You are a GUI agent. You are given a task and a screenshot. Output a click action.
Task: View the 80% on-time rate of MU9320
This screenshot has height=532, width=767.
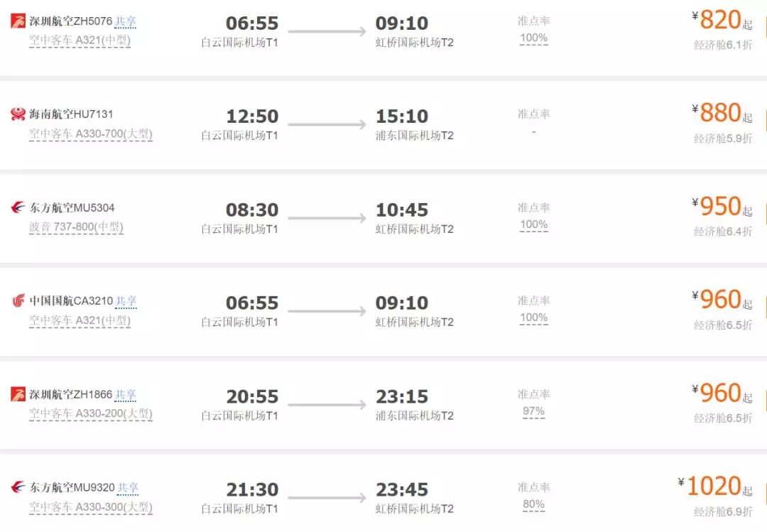coord(533,504)
